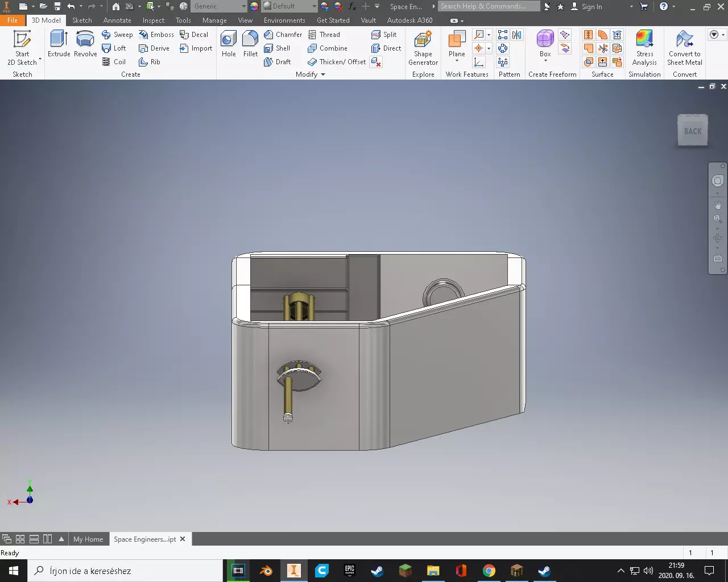Click the Extrude button
Screen dimensions: 728x582
(x=59, y=44)
